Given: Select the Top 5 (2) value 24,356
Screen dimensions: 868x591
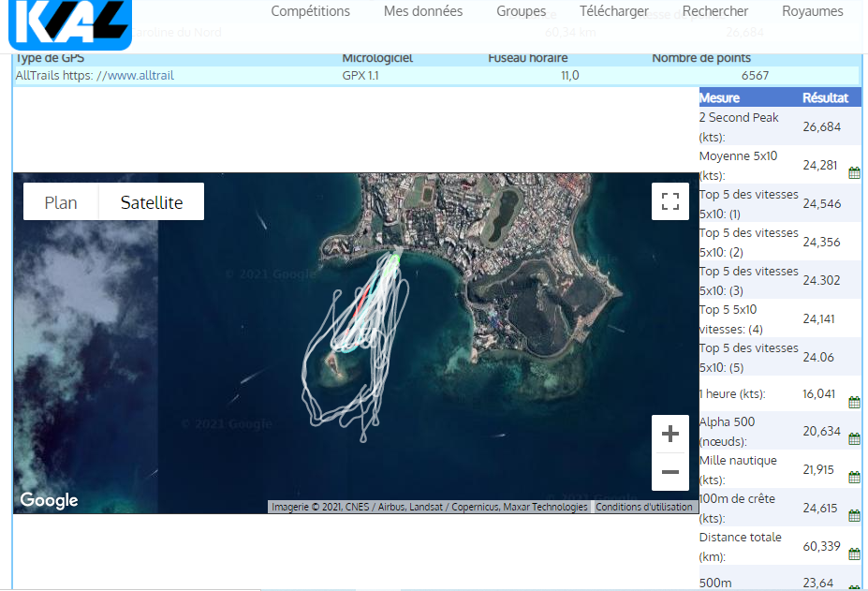Looking at the screenshot, I should click(x=821, y=242).
